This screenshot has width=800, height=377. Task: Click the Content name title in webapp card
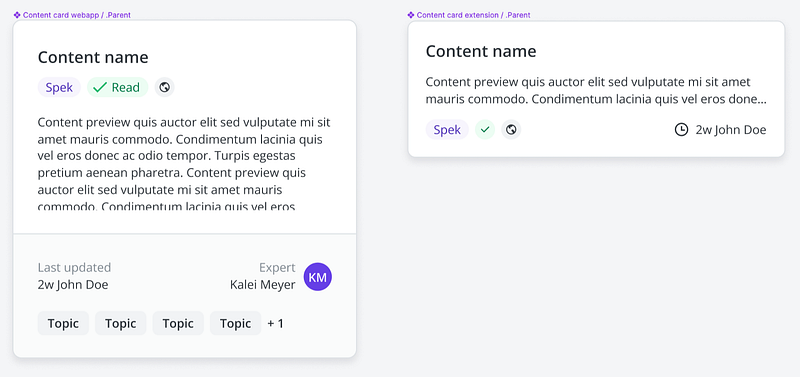tap(93, 57)
